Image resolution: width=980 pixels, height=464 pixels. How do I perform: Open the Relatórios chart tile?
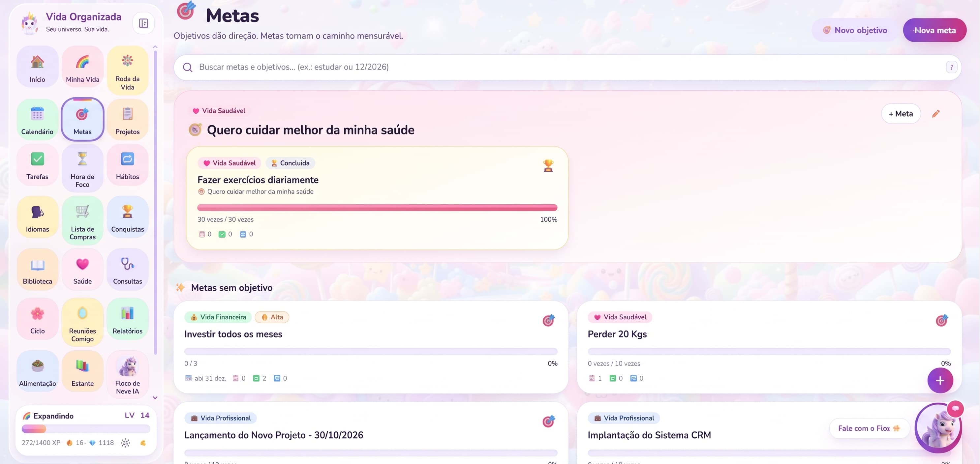click(127, 319)
